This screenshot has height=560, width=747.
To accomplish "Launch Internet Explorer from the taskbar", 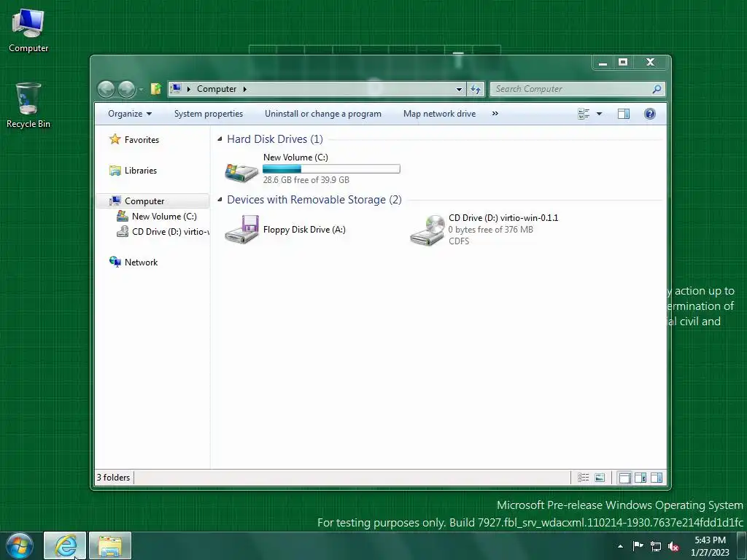I will (x=65, y=545).
